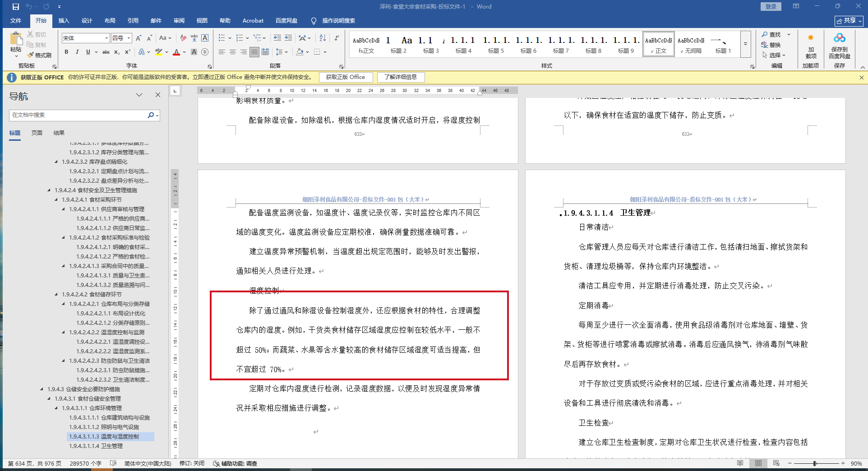
Task: Open the 替换 replace tool
Action: pyautogui.click(x=771, y=45)
